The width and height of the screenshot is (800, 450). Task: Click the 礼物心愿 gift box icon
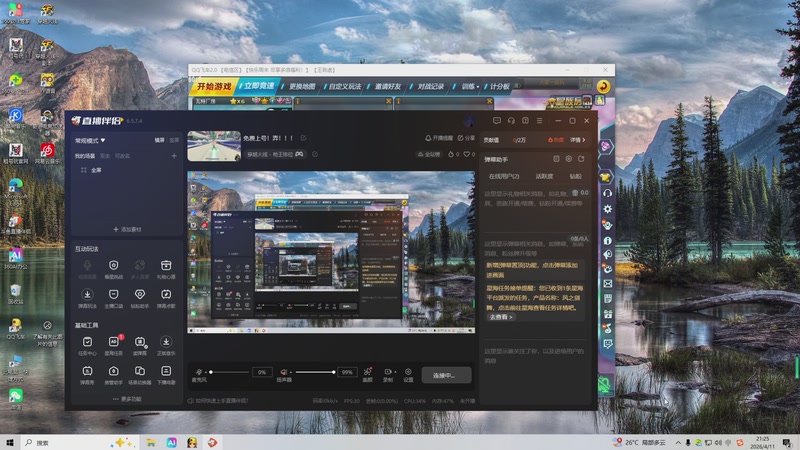point(166,265)
